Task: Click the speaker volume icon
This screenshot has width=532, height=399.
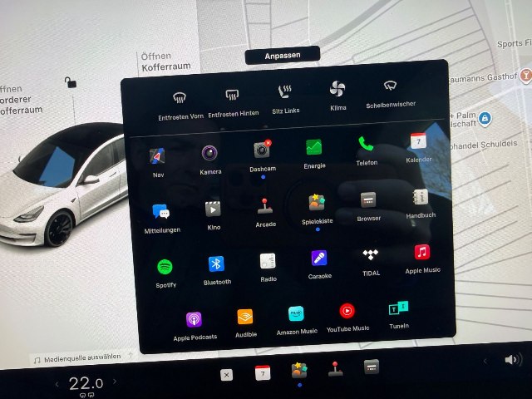Action: 511,360
